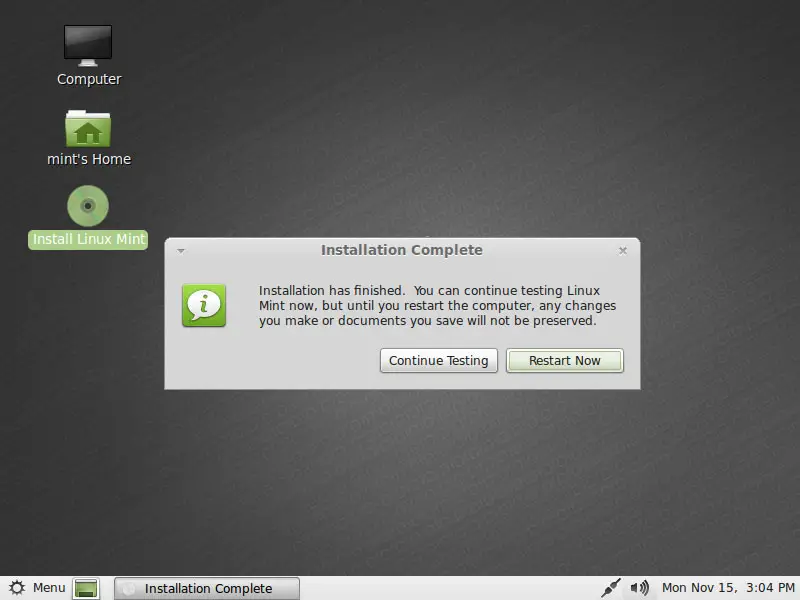Click the green info speech-bubble icon

click(204, 305)
